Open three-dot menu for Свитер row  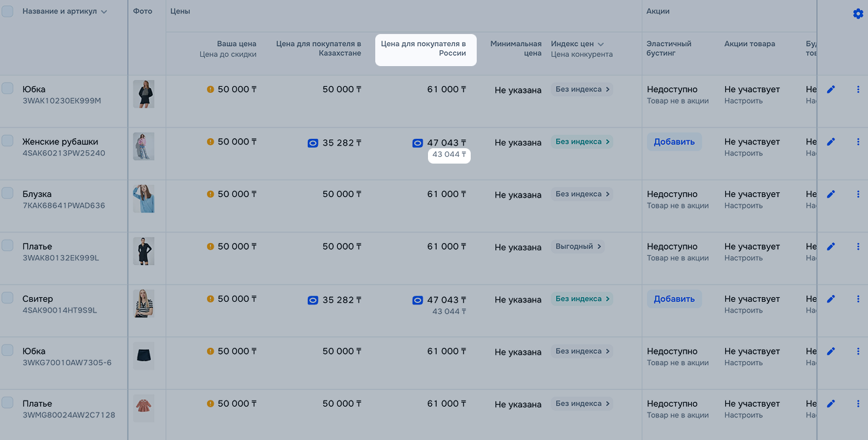click(858, 299)
